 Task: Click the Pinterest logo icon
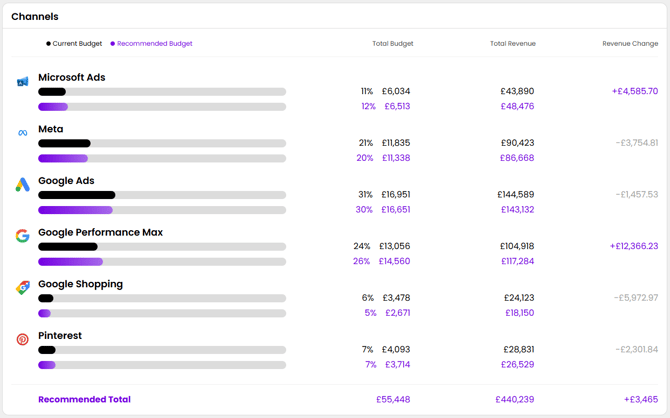tap(23, 339)
